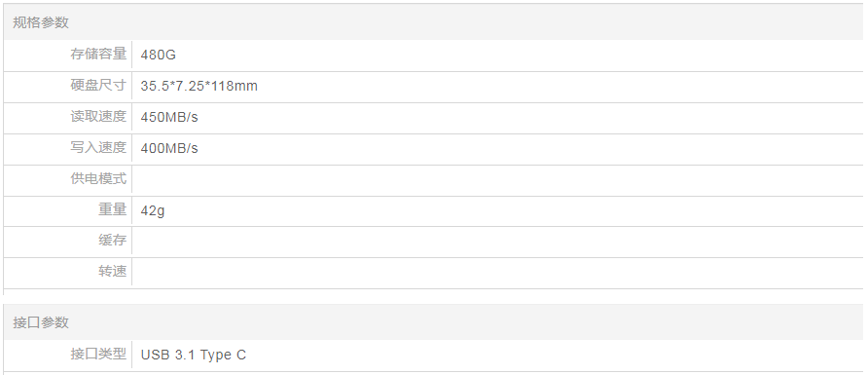Select the 读取速度 label
Viewport: 868px width, 375px height.
98,116
